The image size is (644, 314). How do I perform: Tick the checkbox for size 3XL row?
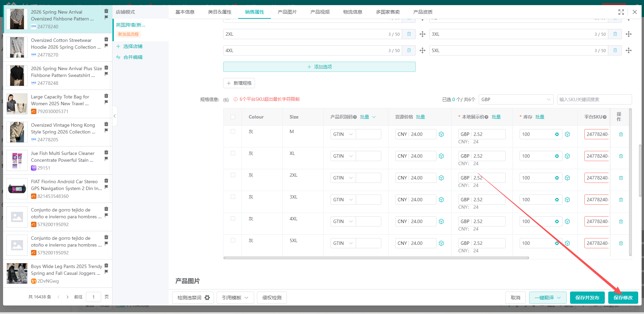tap(233, 197)
